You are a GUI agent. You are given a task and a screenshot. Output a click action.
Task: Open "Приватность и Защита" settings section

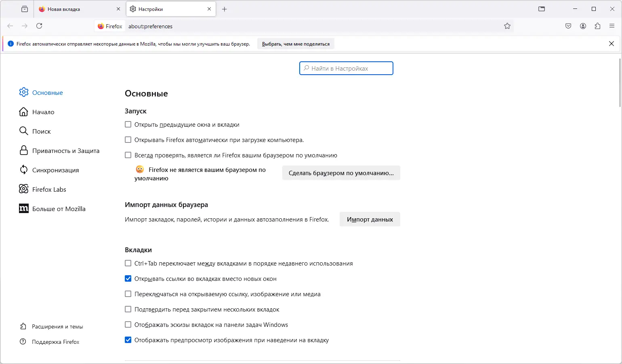65,151
